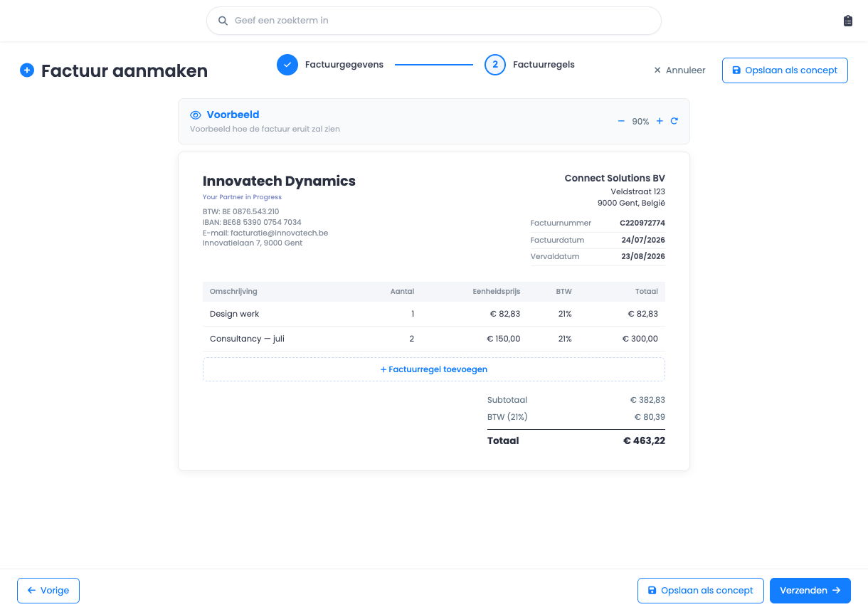Click quantity 1 in the Design werk row
The width and height of the screenshot is (868, 612).
[413, 314]
